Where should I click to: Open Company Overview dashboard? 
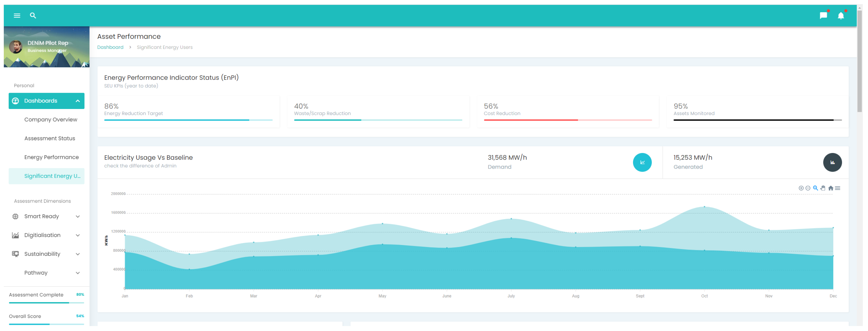coord(51,120)
